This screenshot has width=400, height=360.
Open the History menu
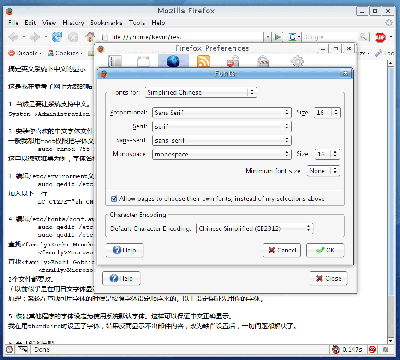click(73, 23)
